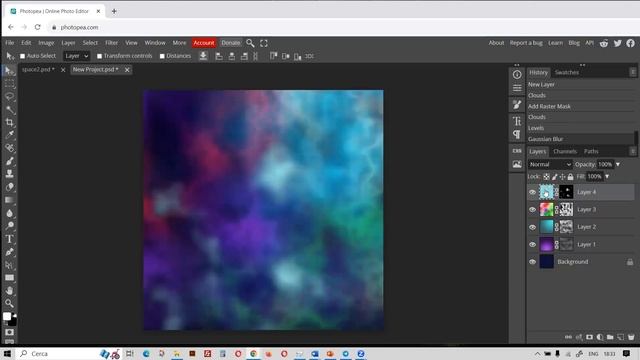
Task: Open the search magnifier in menu bar
Action: (250, 43)
